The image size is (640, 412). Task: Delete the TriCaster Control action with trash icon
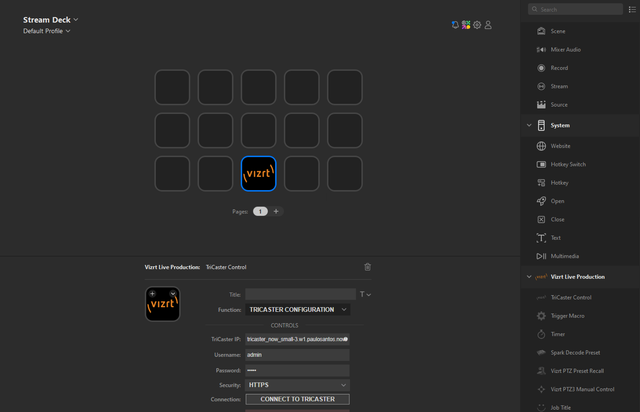point(367,267)
